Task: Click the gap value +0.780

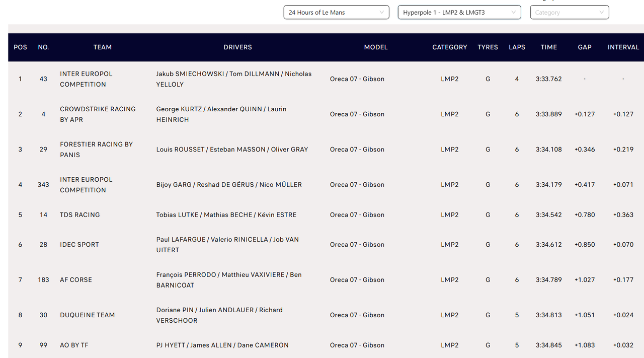Action: (x=585, y=215)
